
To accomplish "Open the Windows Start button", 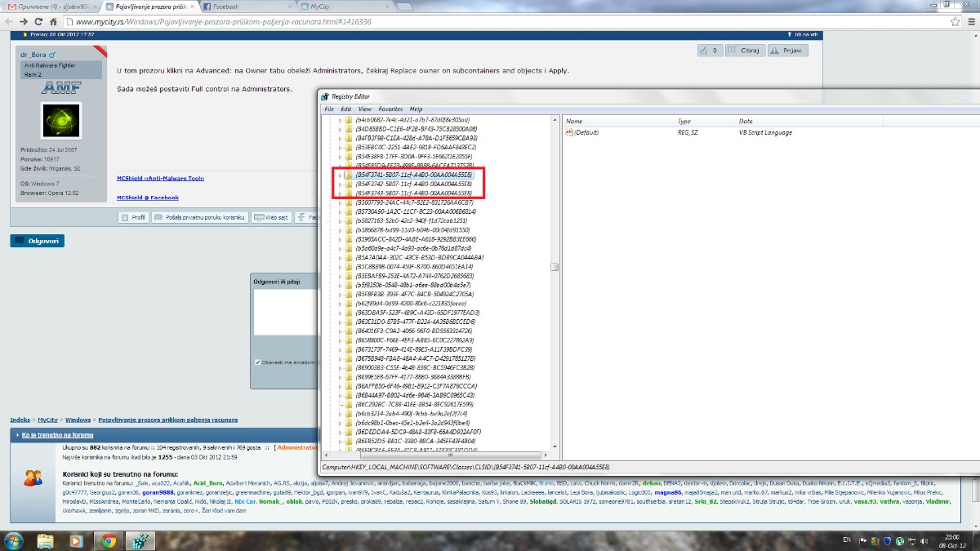I will (x=14, y=540).
